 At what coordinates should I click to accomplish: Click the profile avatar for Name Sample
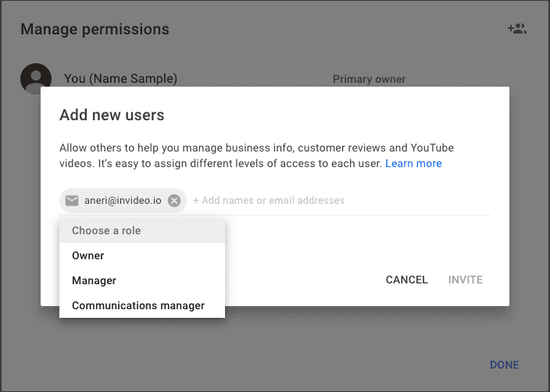pos(36,79)
